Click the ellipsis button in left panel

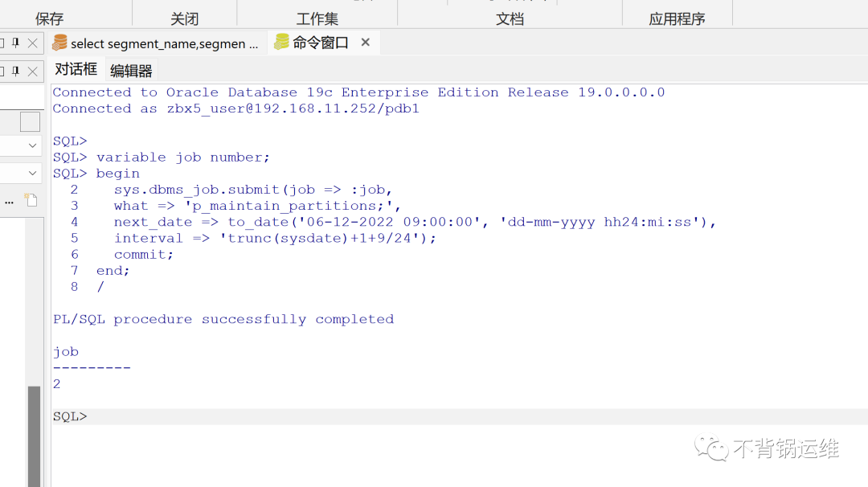[9, 202]
